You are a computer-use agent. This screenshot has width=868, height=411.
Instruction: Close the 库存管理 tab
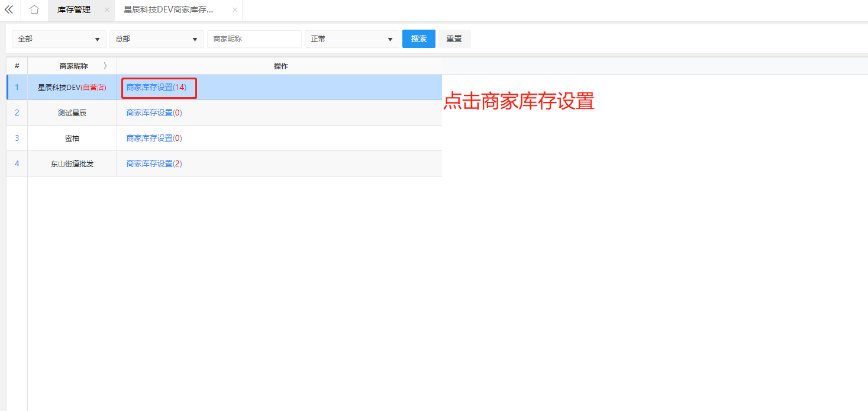pos(107,10)
